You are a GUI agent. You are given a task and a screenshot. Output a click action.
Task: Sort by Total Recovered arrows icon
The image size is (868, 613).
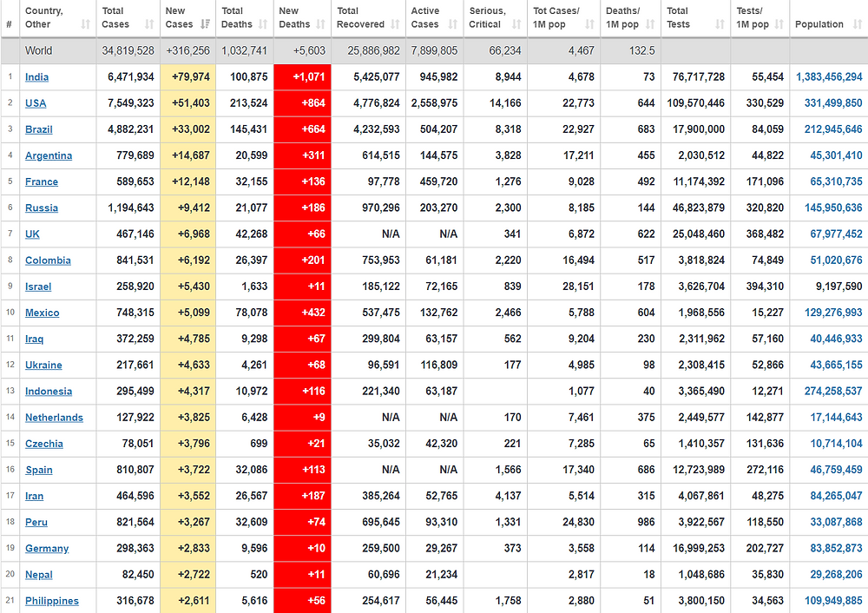(x=395, y=24)
